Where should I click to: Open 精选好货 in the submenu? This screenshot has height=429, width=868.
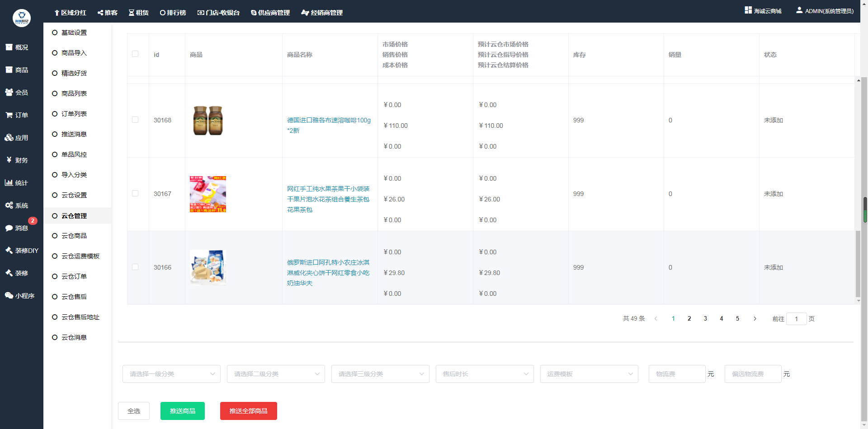[74, 73]
